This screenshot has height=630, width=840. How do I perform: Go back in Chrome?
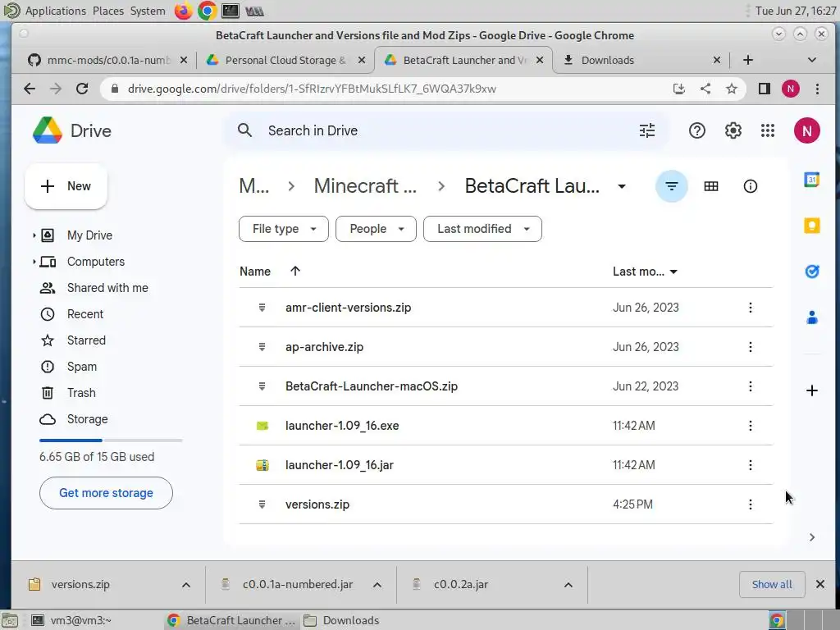pos(30,89)
